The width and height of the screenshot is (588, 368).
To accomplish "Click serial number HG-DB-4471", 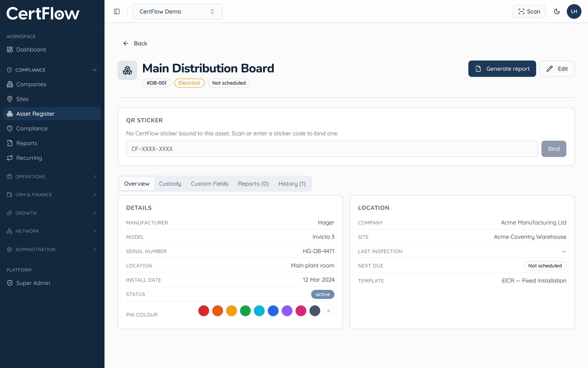I will 318,251.
